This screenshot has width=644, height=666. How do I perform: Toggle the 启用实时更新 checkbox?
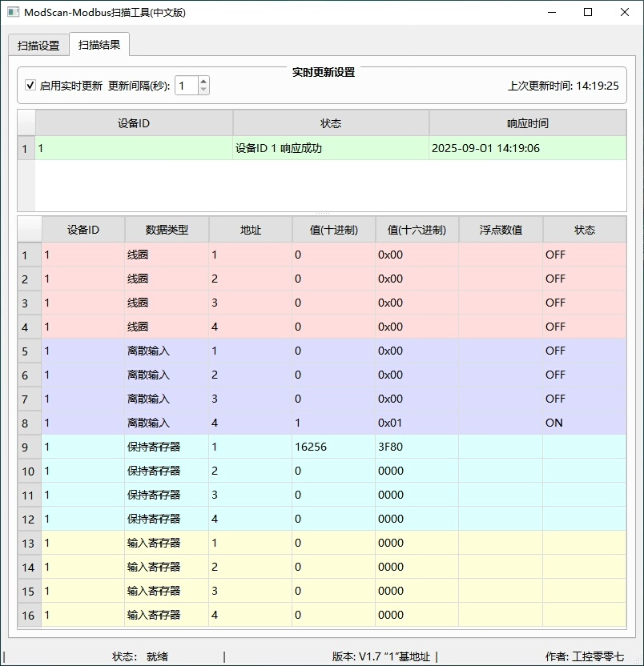click(x=30, y=86)
